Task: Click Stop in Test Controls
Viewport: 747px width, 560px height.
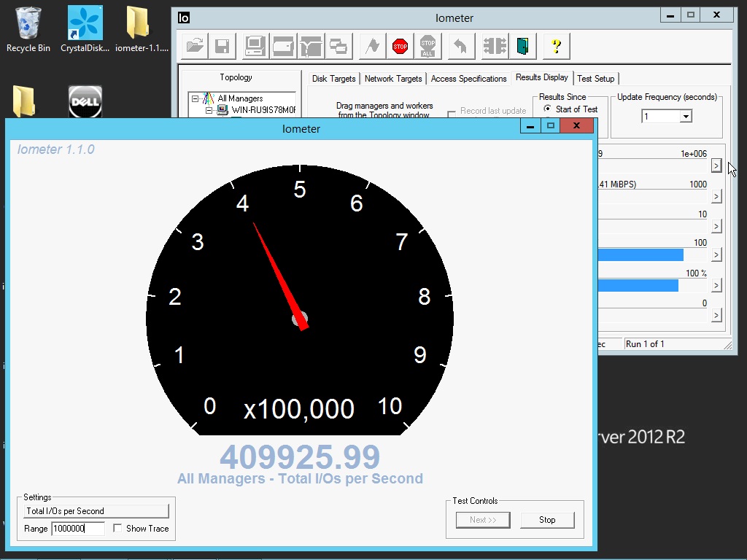Action: [x=547, y=520]
